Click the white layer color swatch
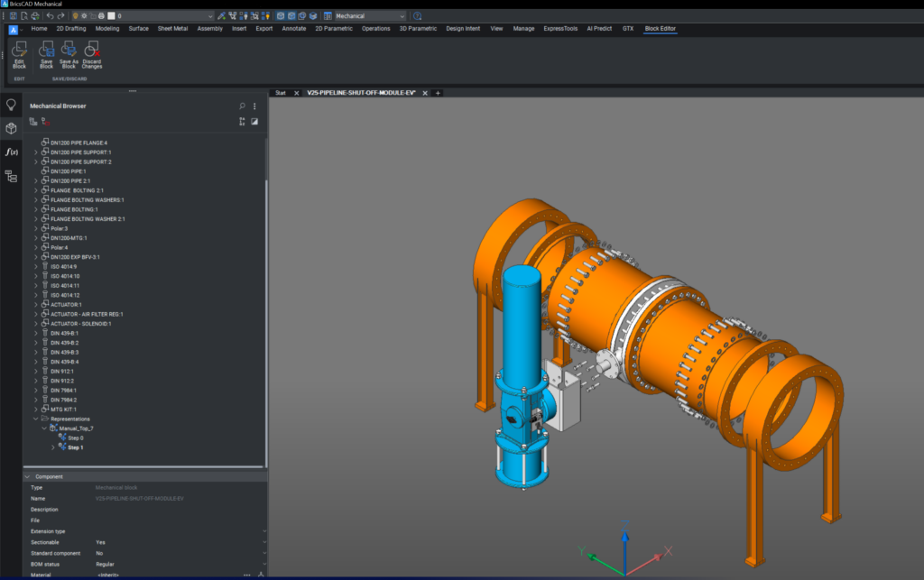The width and height of the screenshot is (924, 580). pyautogui.click(x=111, y=16)
